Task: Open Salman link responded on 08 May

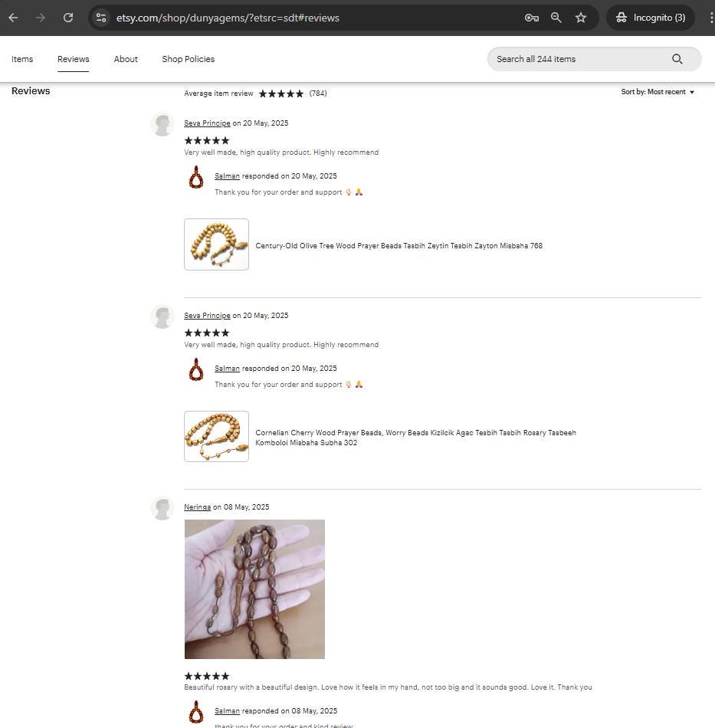Action: click(x=227, y=711)
